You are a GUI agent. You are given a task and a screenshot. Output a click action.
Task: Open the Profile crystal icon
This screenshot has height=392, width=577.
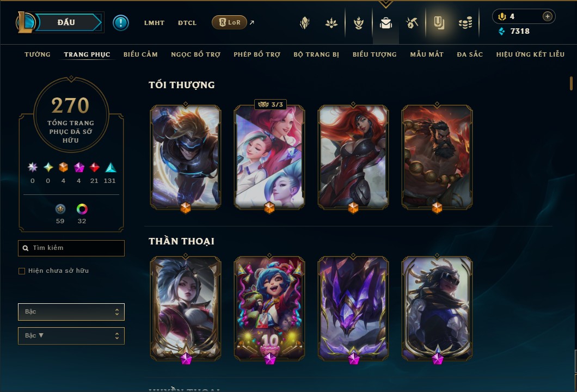point(305,23)
